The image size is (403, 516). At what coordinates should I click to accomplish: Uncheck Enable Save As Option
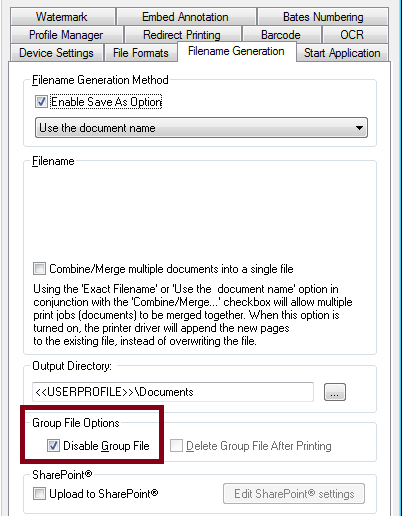tap(41, 102)
